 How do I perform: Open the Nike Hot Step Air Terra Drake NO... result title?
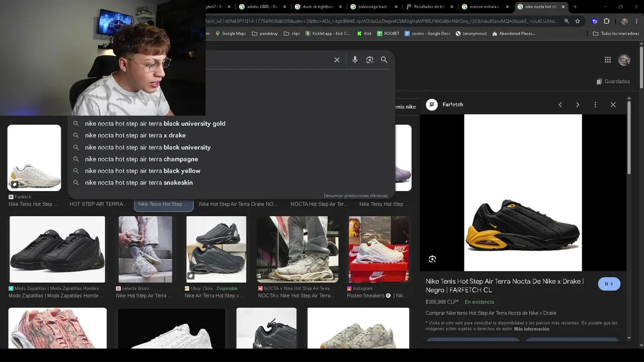tap(238, 204)
